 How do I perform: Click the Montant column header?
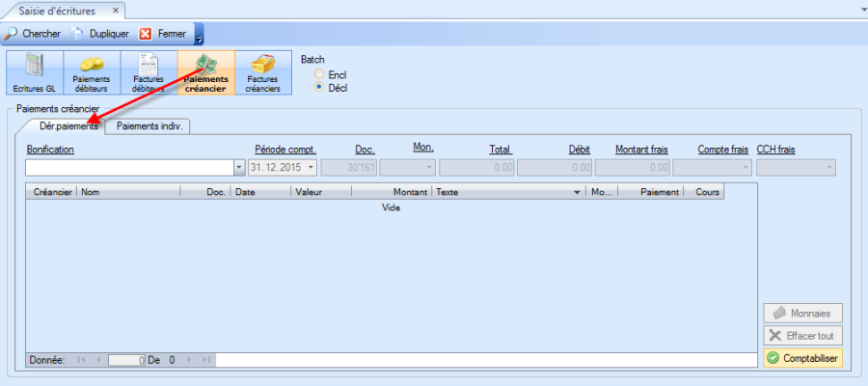[x=392, y=192]
